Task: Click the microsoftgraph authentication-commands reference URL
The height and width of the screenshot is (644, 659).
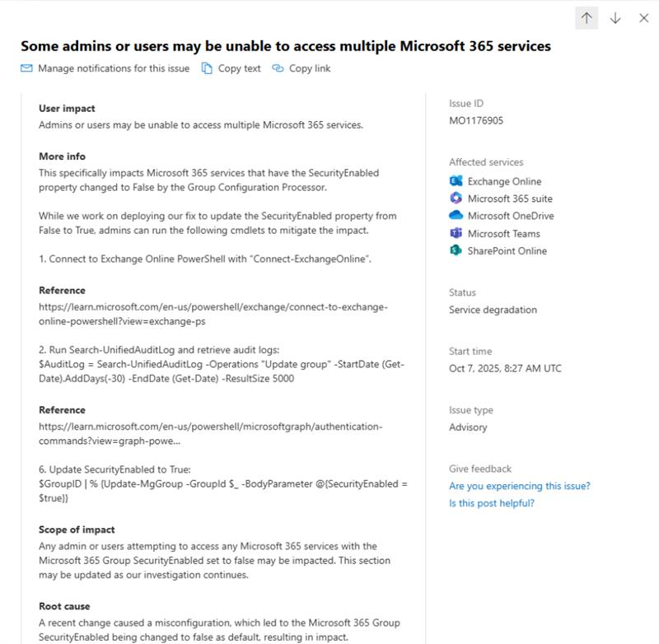Action: [211, 433]
